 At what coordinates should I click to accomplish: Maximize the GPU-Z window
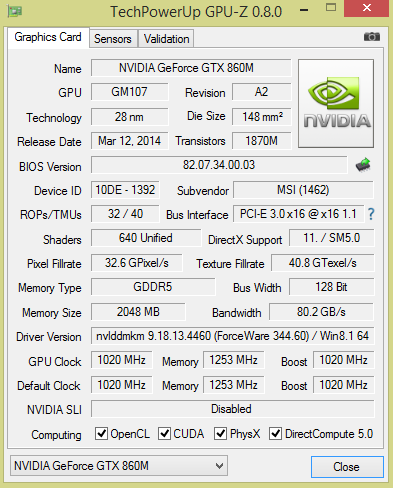coord(331,8)
